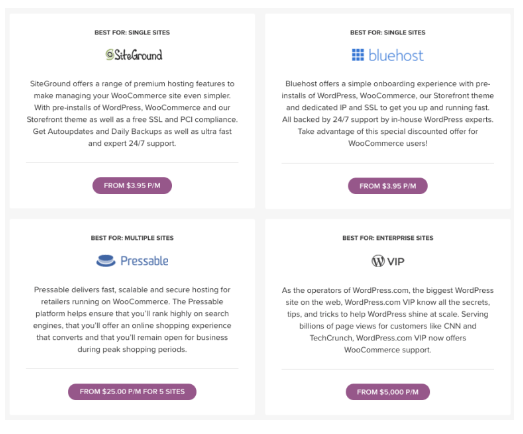Click the bluehost logo text
Viewport: 523px width, 434px height.
click(x=396, y=56)
